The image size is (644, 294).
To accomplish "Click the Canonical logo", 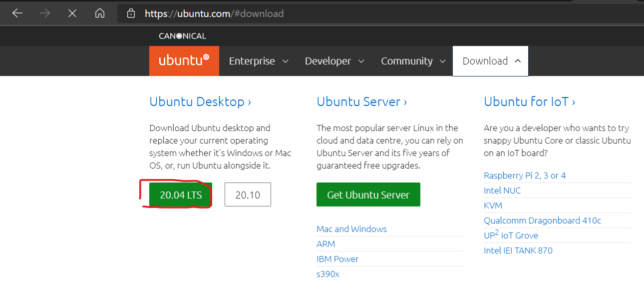I will pos(182,35).
